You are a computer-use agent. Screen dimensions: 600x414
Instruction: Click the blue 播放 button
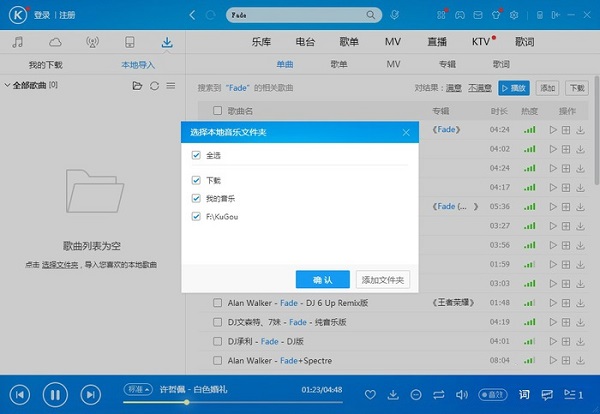coord(514,88)
